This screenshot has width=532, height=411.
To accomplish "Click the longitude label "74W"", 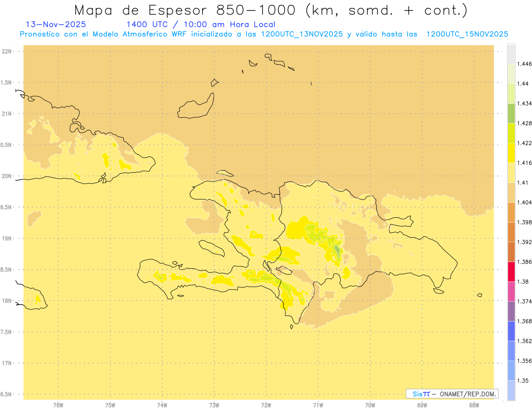I will [162, 405].
